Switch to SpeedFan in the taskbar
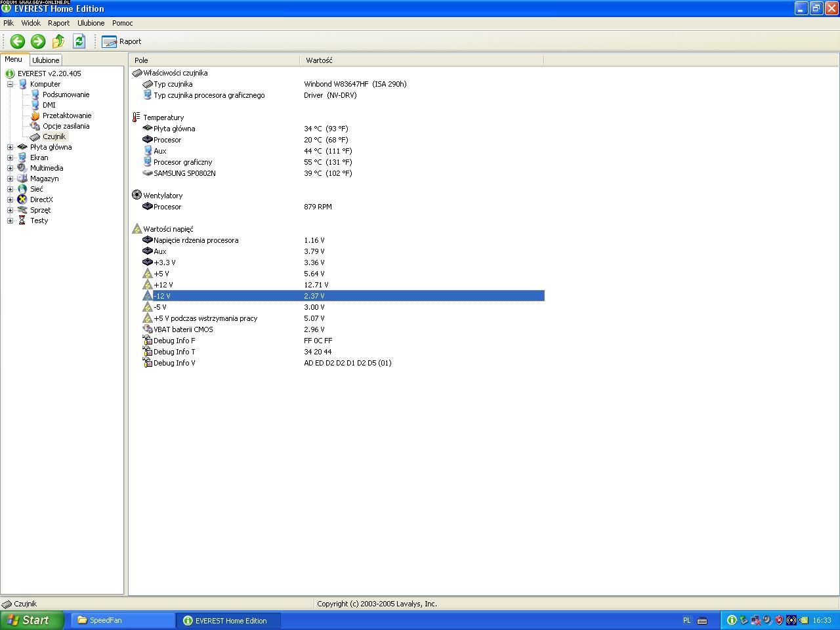 coord(122,620)
